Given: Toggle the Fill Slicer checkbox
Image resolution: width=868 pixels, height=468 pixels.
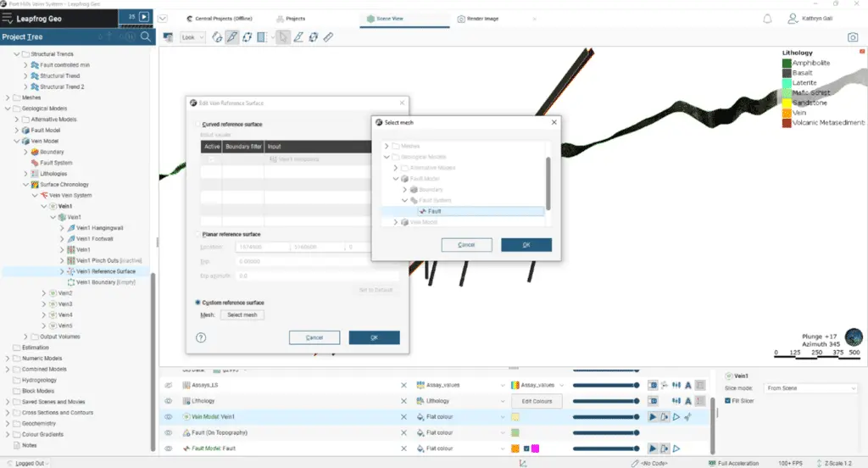Looking at the screenshot, I should pos(728,400).
